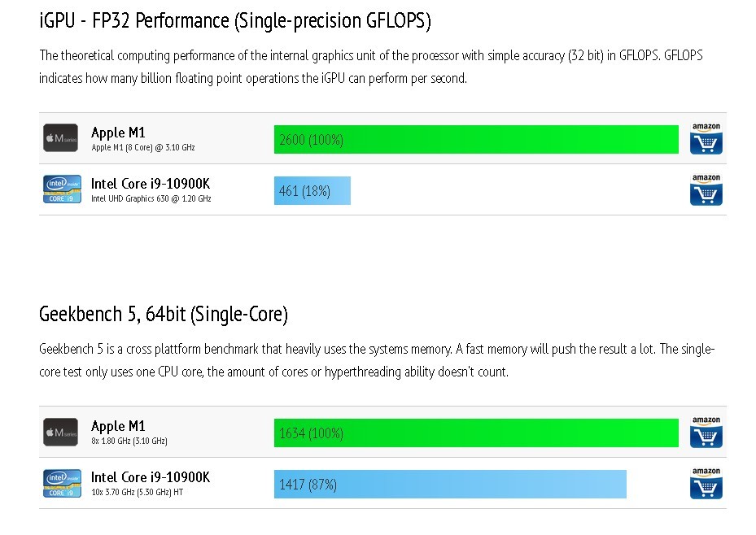This screenshot has width=756, height=535.
Task: Click '10x 3.70 GHz (5.30 GHz) HT' subtitle
Action: (x=138, y=492)
